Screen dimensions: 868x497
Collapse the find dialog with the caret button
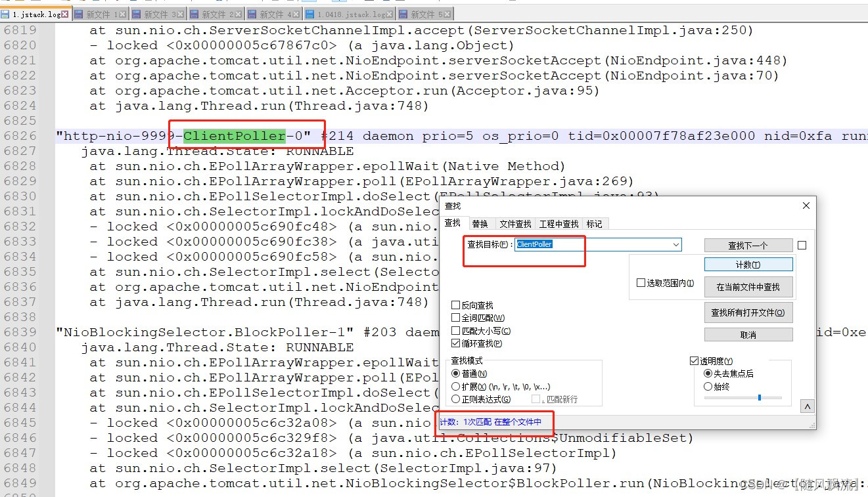click(808, 406)
